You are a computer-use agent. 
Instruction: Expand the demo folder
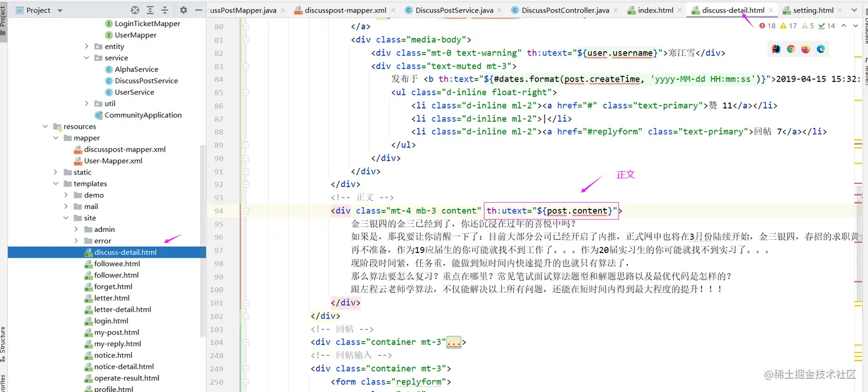tap(66, 195)
